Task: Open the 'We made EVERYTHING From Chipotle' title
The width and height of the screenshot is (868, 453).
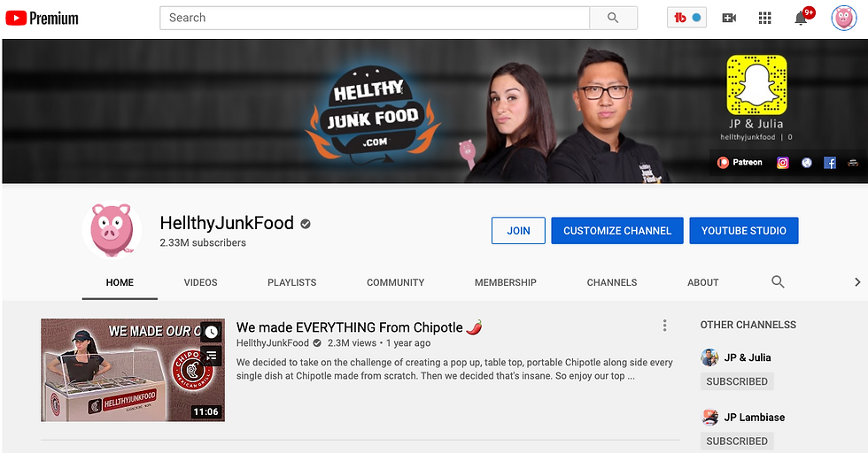Action: (x=359, y=327)
